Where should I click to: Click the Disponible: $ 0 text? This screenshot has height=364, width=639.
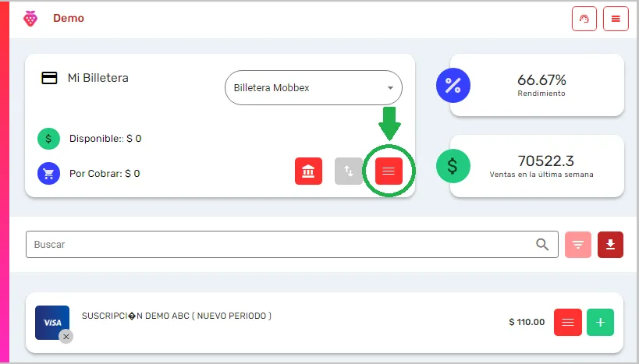[x=105, y=139]
